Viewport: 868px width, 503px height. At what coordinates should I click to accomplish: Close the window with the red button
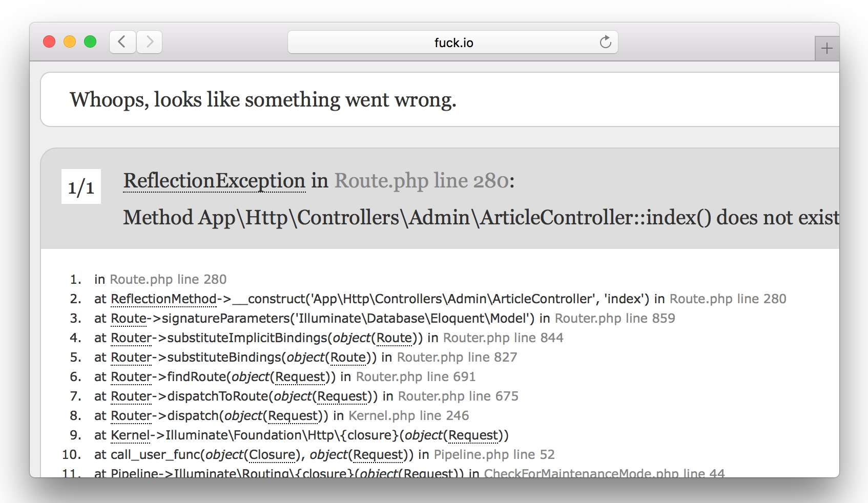49,41
